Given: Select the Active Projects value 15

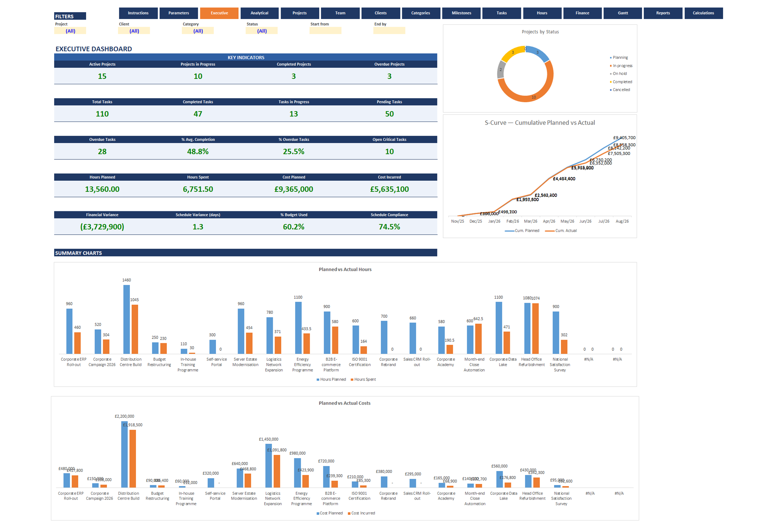Looking at the screenshot, I should pos(102,76).
